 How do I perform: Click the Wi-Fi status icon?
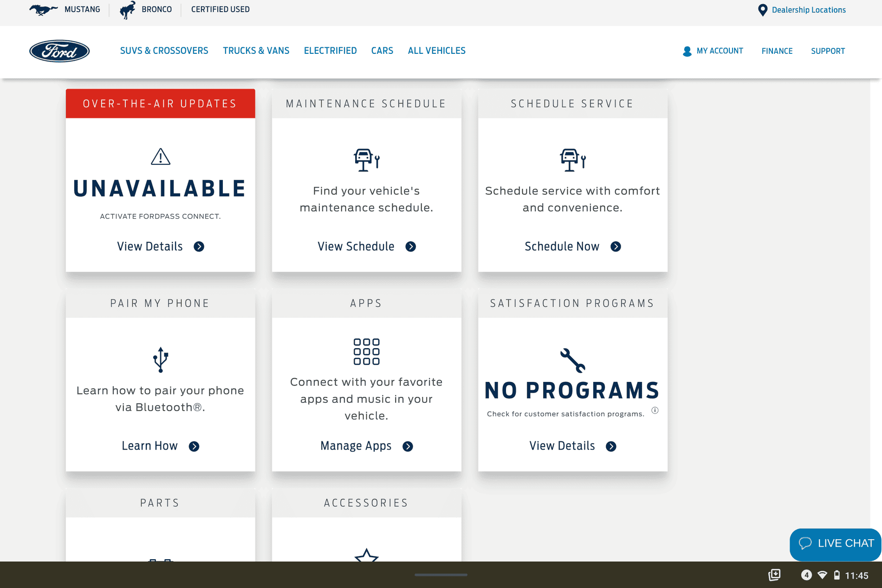pos(822,575)
